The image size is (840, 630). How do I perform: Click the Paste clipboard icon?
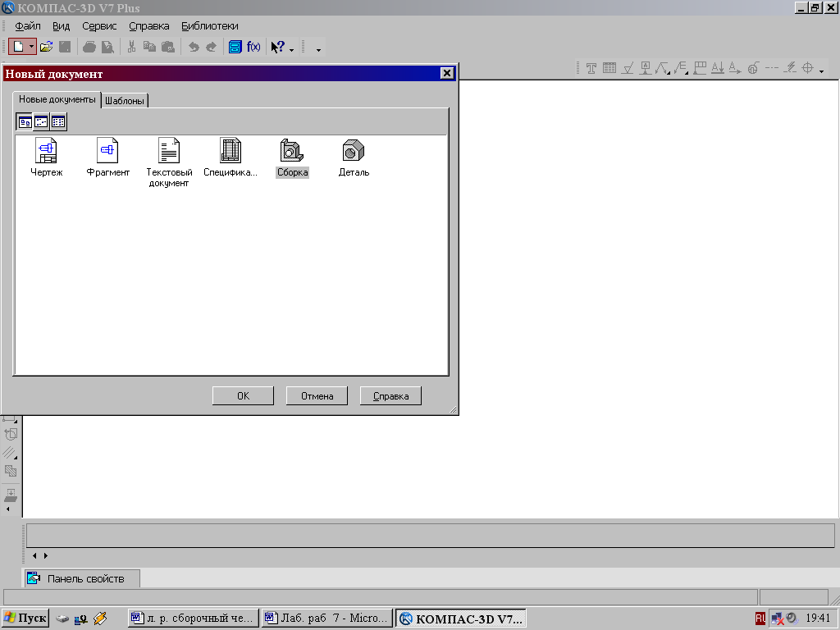(167, 47)
